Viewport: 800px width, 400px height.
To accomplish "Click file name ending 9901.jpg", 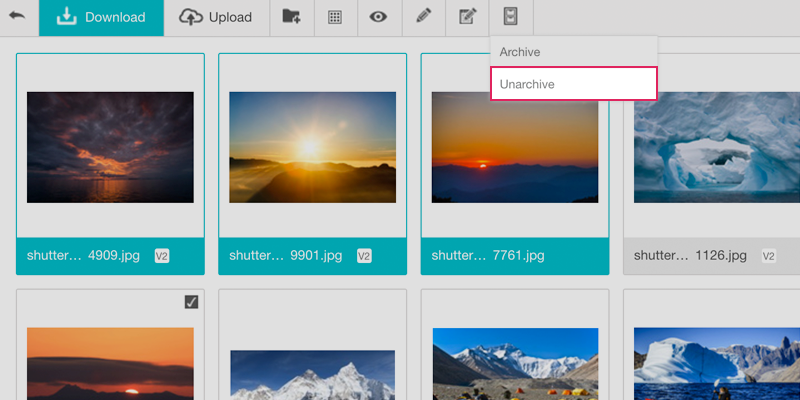I will click(286, 256).
